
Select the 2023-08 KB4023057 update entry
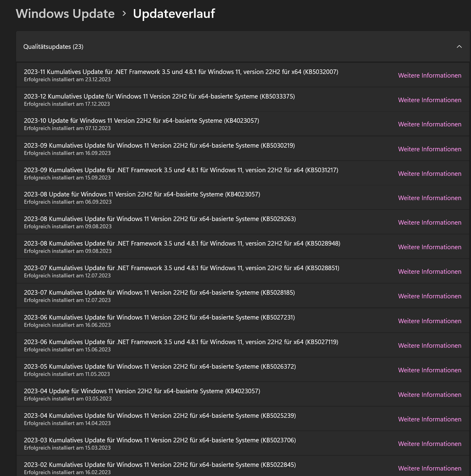click(x=142, y=194)
